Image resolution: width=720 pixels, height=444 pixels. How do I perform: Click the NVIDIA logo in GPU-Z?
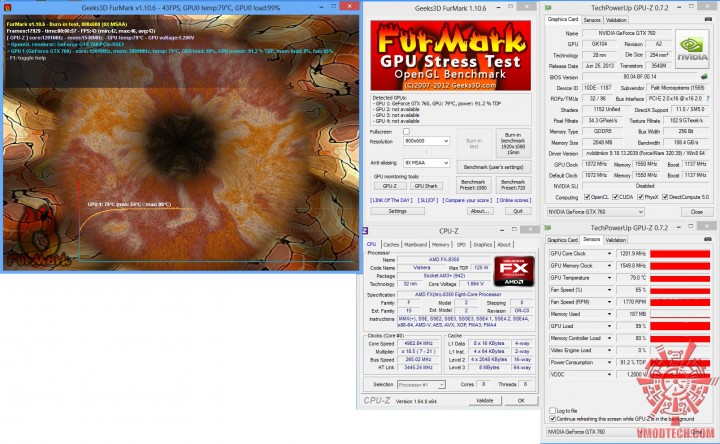coord(692,49)
